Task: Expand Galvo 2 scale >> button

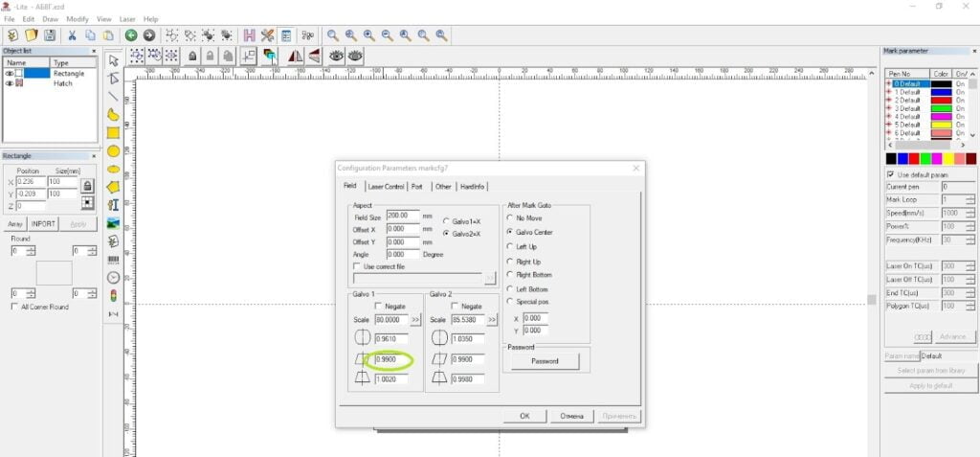Action: [x=493, y=320]
